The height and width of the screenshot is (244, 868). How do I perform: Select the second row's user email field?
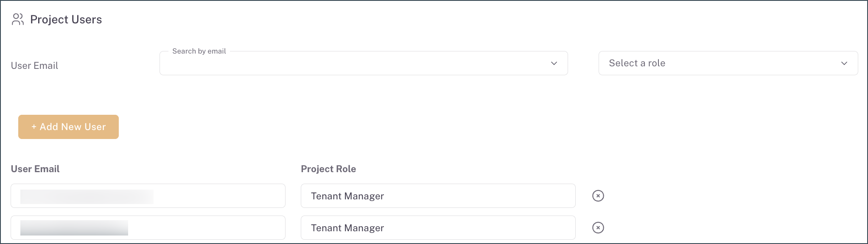tap(204, 228)
